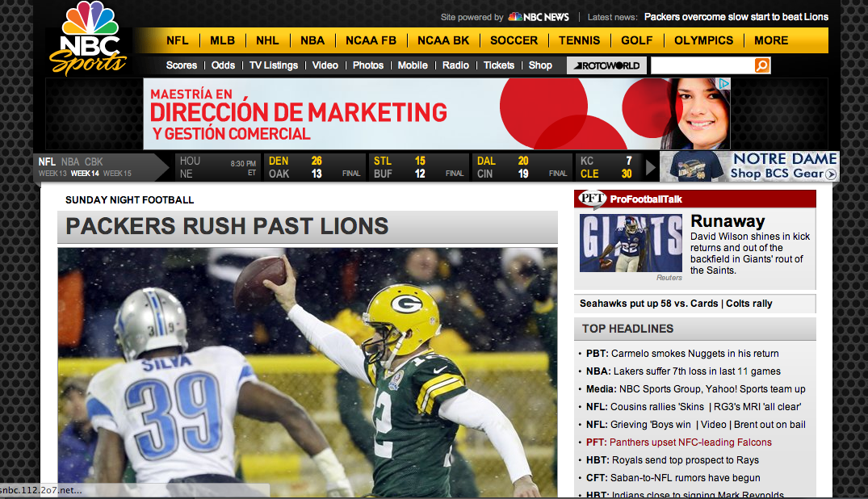868x499 pixels.
Task: Open DAL vs CIN final score
Action: coord(522,167)
